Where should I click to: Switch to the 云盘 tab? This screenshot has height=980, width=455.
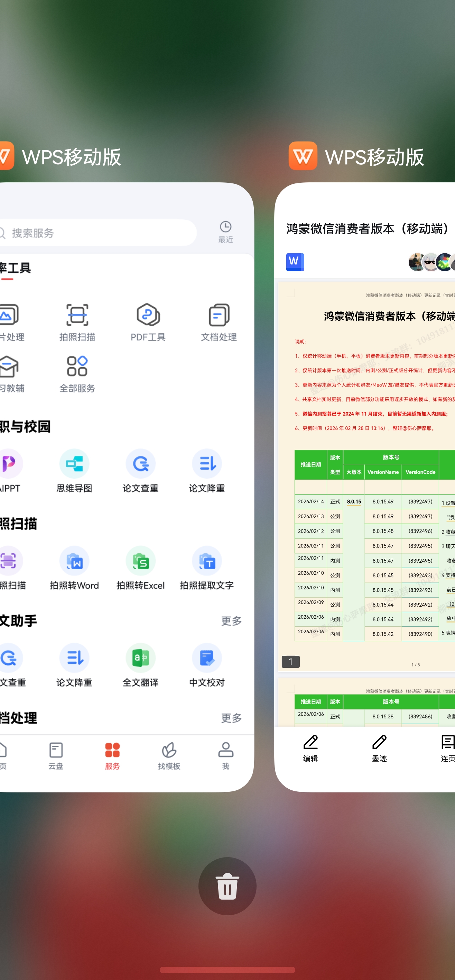pos(56,755)
